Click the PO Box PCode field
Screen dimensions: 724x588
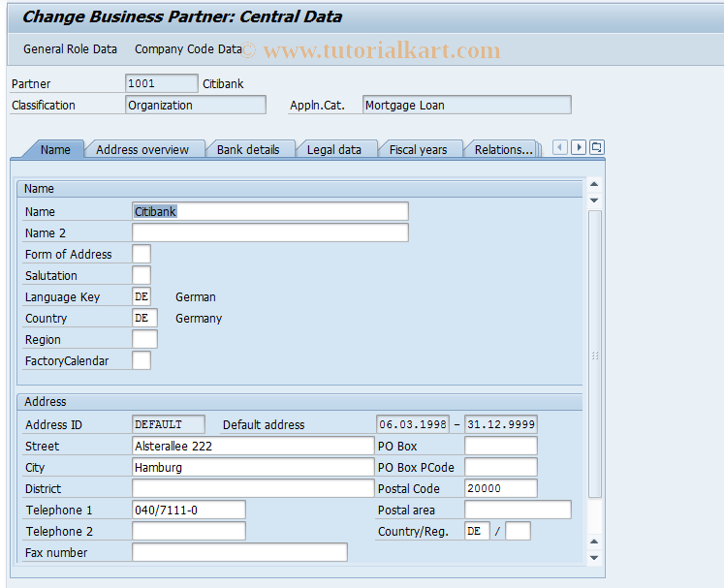(501, 467)
